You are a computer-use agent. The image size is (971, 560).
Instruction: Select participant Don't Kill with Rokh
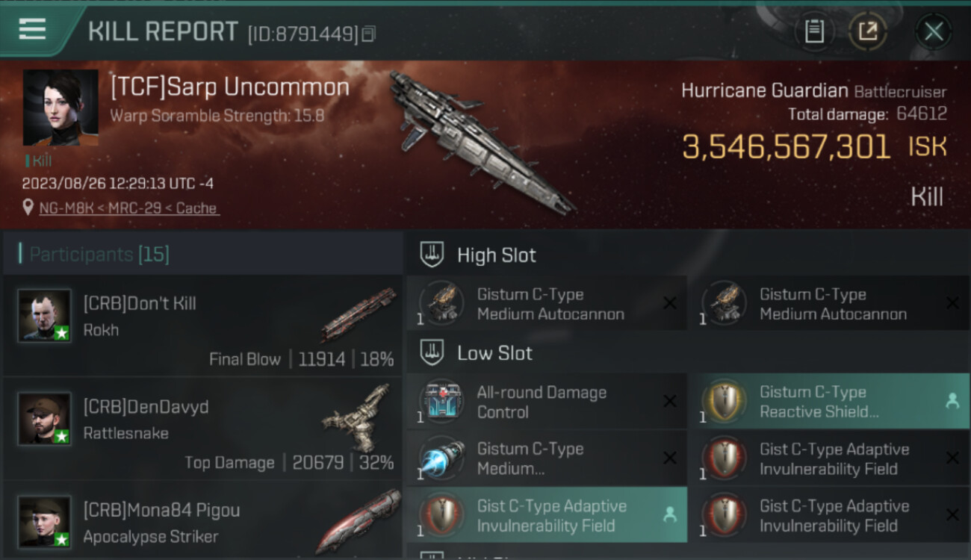[202, 325]
